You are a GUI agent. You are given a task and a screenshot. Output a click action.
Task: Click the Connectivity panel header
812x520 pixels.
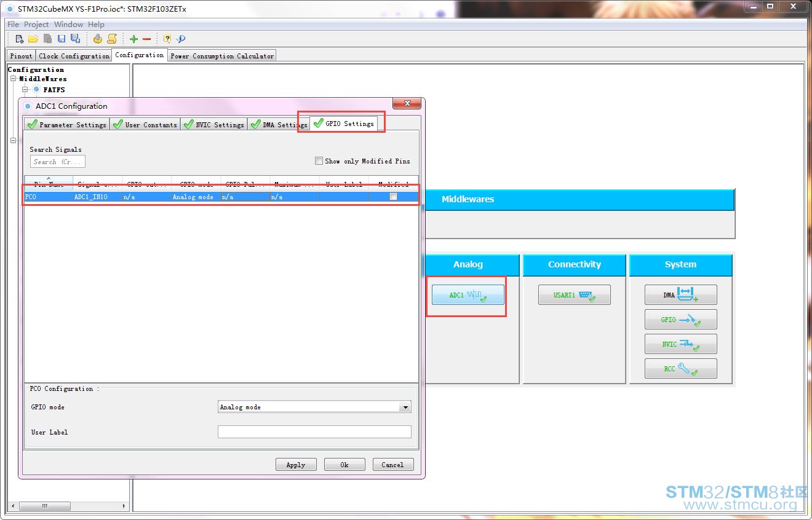click(x=575, y=265)
